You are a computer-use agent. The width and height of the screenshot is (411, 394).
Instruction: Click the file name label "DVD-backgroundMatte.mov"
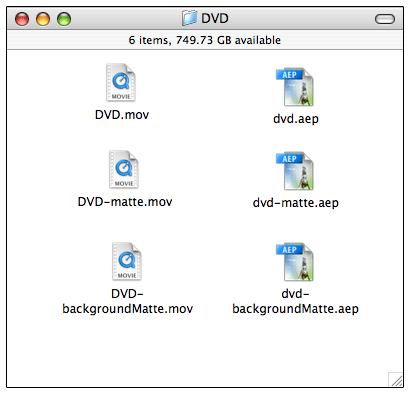(127, 301)
